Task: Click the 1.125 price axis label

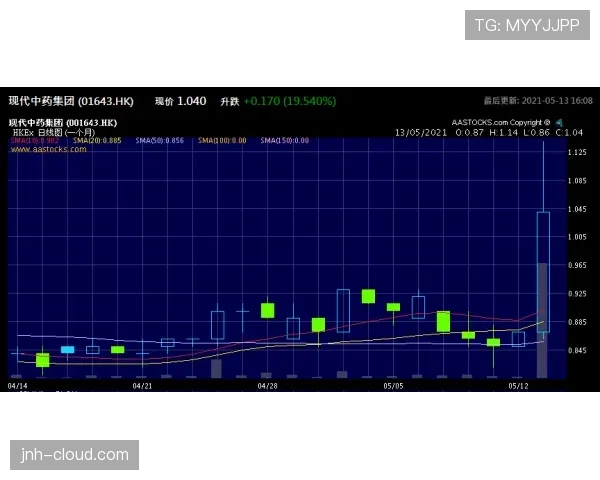Action: 577,152
